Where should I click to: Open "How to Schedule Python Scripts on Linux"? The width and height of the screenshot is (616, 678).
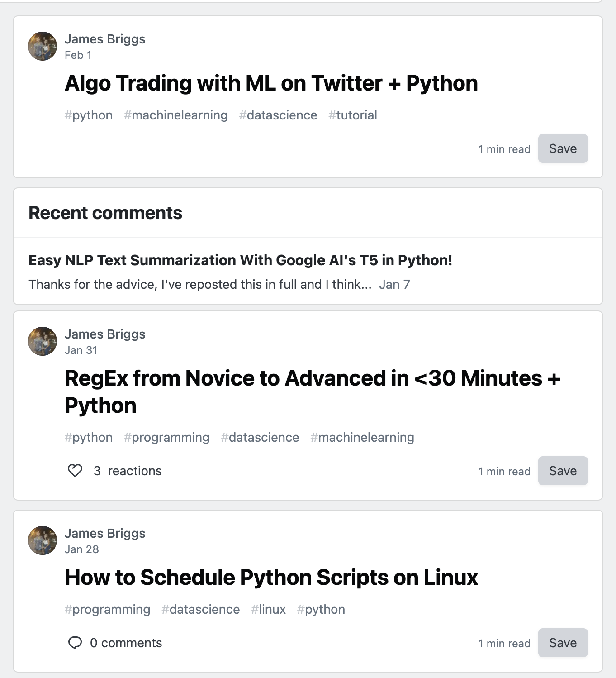271,578
